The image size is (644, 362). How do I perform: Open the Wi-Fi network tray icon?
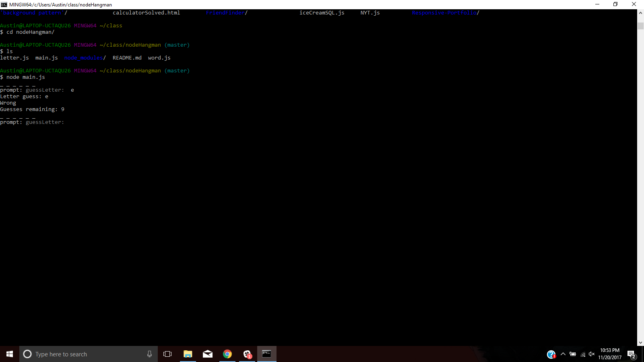point(583,354)
